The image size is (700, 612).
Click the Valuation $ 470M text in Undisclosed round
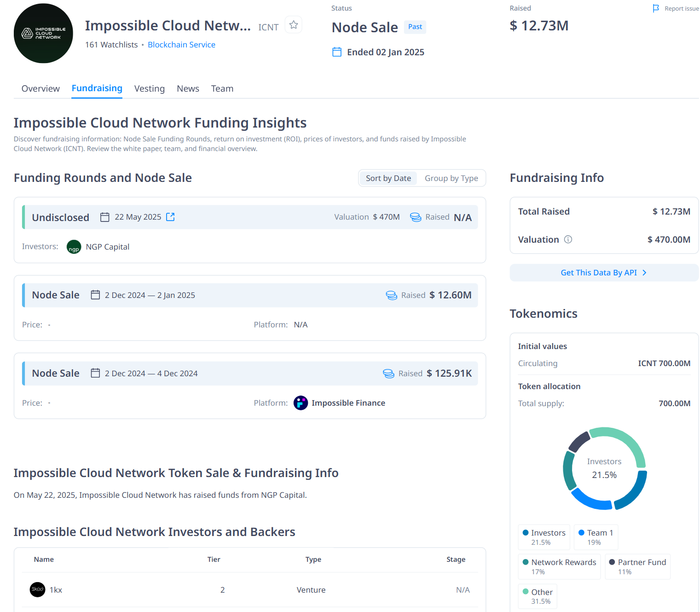pyautogui.click(x=367, y=217)
